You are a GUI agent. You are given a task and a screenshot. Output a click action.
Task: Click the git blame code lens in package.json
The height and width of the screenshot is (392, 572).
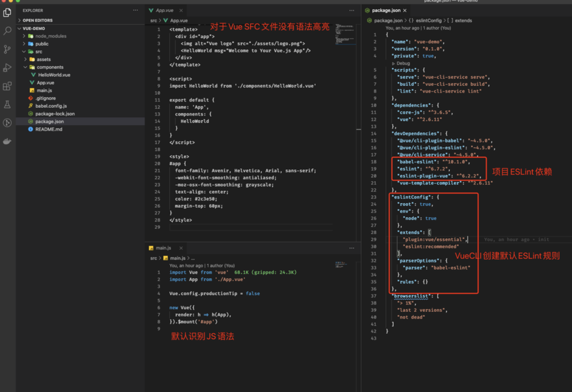[418, 28]
